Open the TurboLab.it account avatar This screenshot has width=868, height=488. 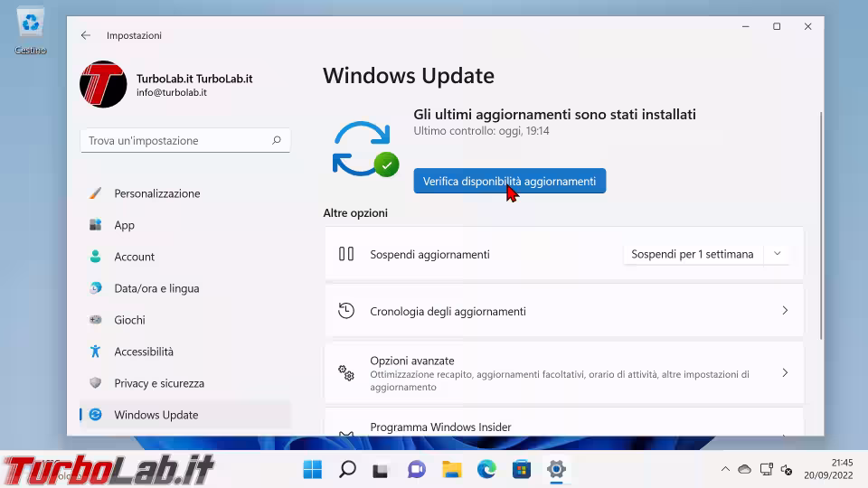tap(103, 84)
